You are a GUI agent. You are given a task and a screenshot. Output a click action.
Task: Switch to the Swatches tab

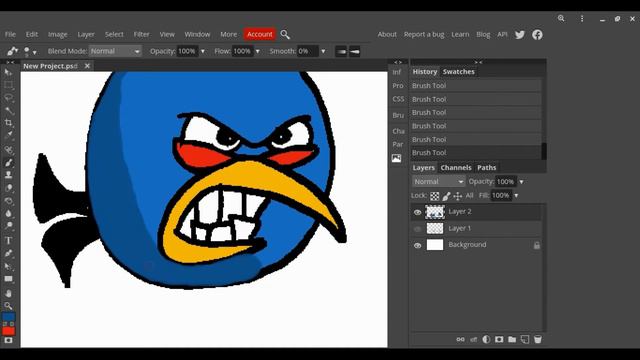point(458,72)
